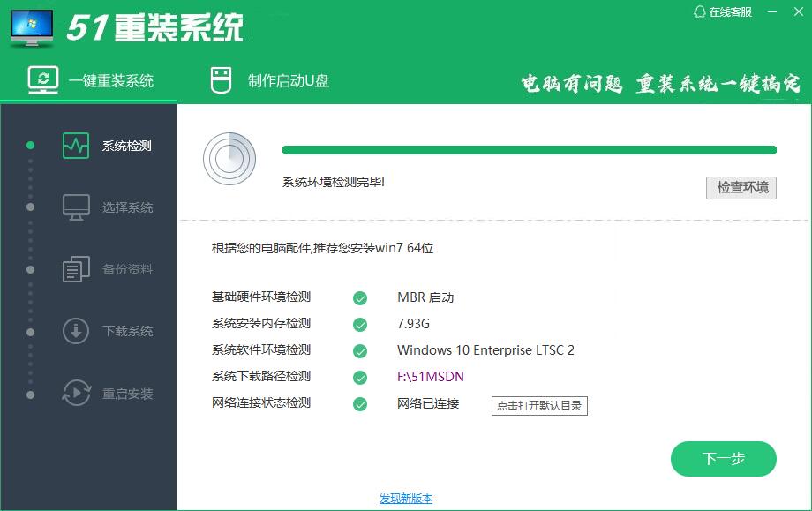Click the 51重装系统 computer logo
The height and width of the screenshot is (511, 812).
(x=31, y=25)
